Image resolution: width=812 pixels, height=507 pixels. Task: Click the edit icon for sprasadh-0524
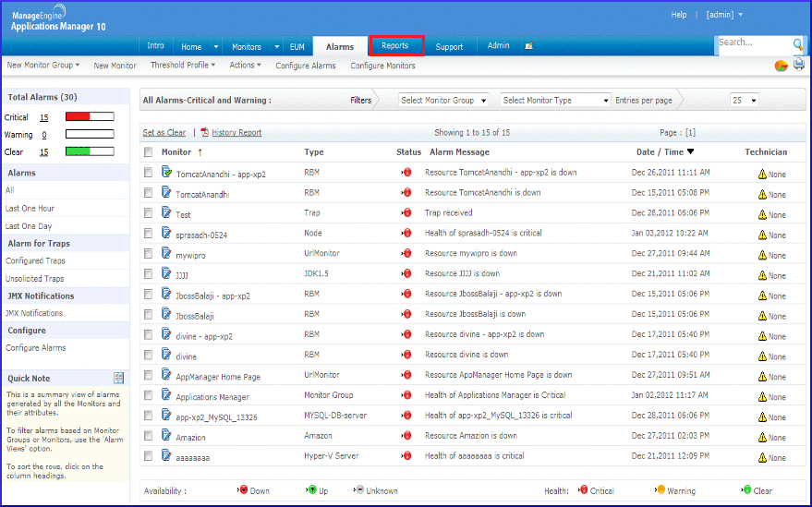[166, 232]
